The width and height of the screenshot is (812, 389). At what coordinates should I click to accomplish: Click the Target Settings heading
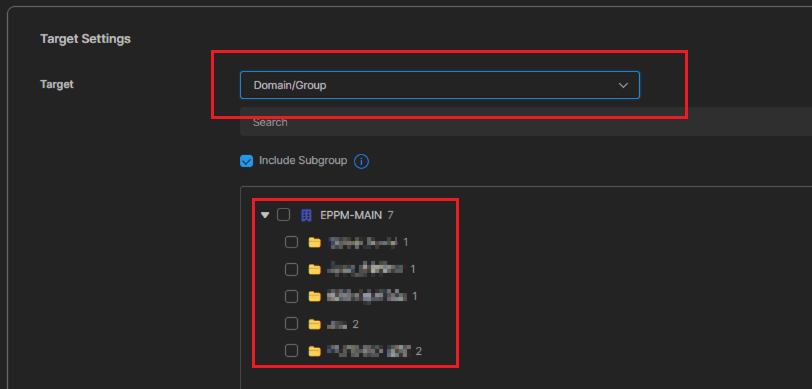tap(85, 39)
